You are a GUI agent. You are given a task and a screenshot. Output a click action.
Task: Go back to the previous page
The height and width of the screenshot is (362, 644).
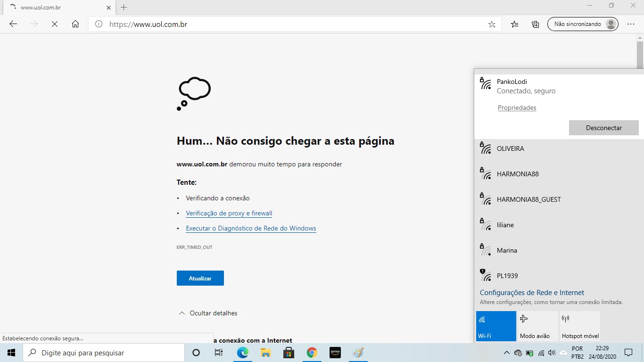click(13, 24)
